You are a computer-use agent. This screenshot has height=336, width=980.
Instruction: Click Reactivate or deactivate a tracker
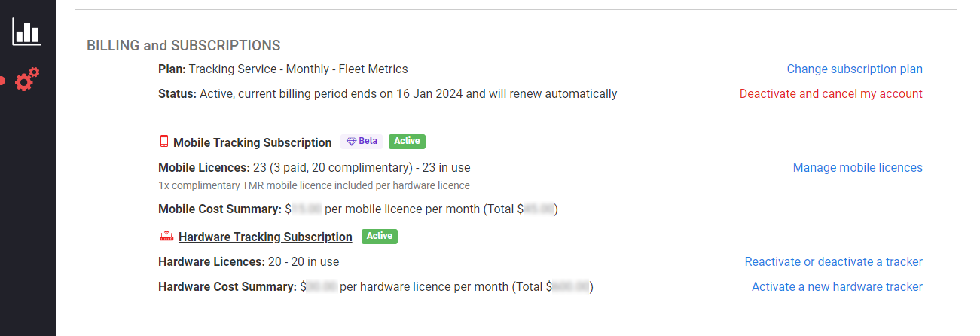[x=834, y=262]
